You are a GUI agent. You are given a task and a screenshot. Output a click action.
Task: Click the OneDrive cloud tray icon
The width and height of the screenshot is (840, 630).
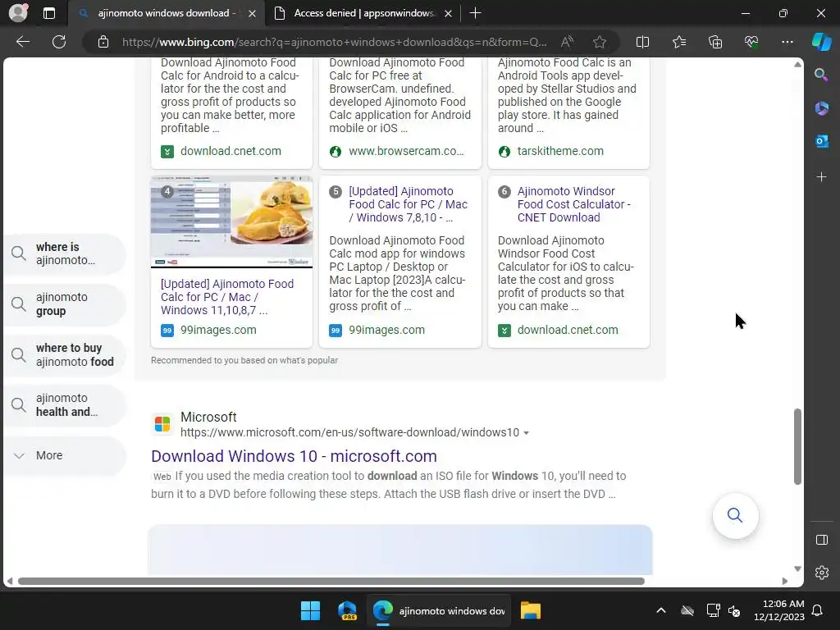point(687,610)
